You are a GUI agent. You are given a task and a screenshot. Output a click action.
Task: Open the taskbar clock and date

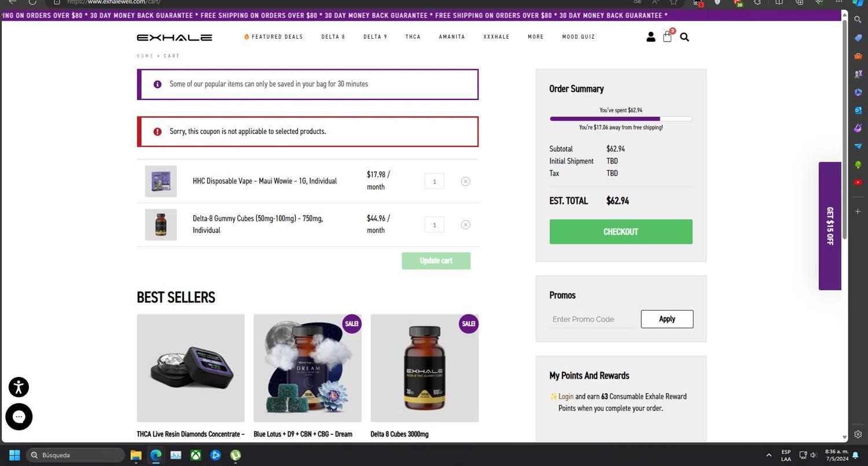[x=837, y=455]
